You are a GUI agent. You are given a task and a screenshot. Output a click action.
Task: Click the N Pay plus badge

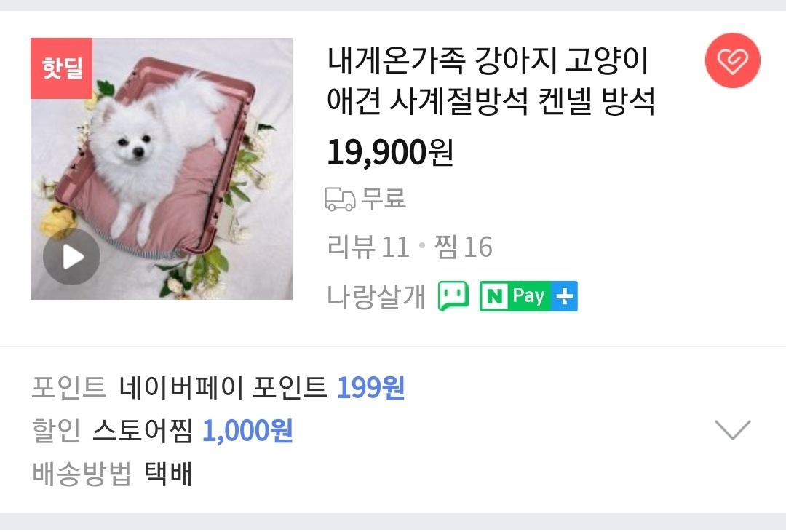click(528, 296)
